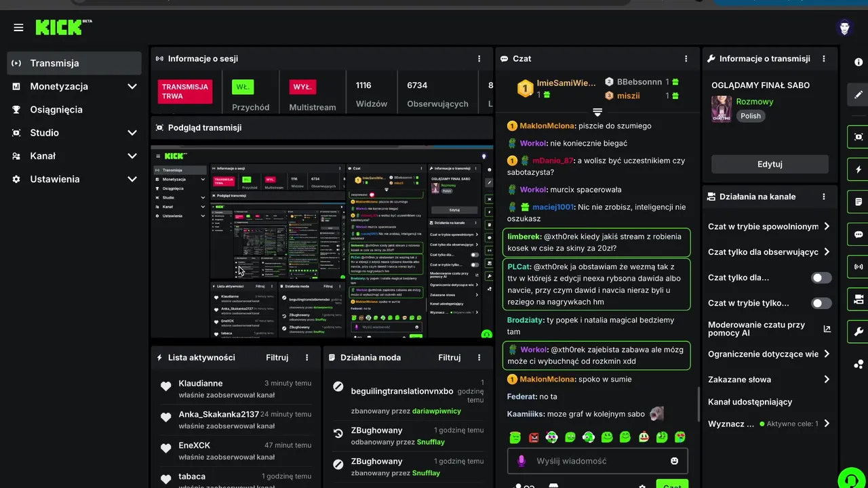
Task: Go to the Kick logo home page
Action: tap(62, 27)
